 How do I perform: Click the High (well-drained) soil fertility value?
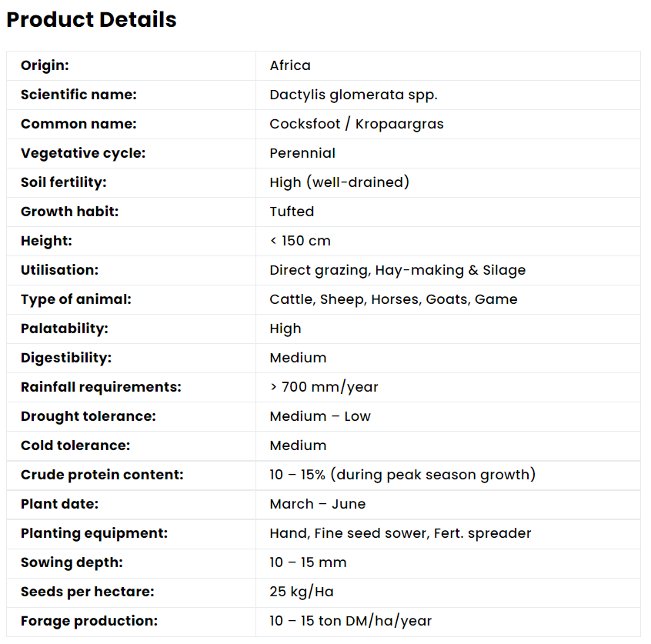pyautogui.click(x=339, y=182)
